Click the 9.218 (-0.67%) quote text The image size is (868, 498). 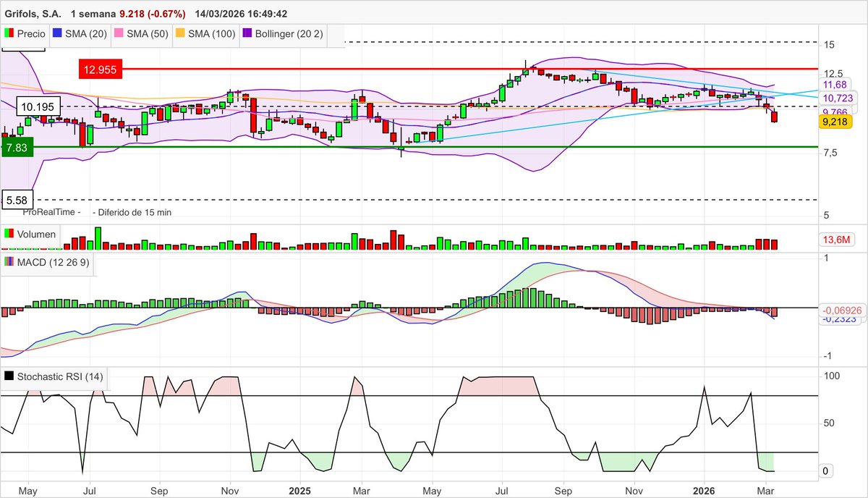(x=153, y=14)
